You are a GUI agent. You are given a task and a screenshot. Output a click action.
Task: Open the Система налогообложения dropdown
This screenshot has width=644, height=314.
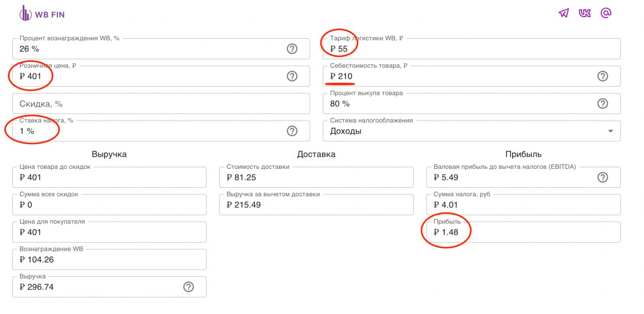pos(471,131)
